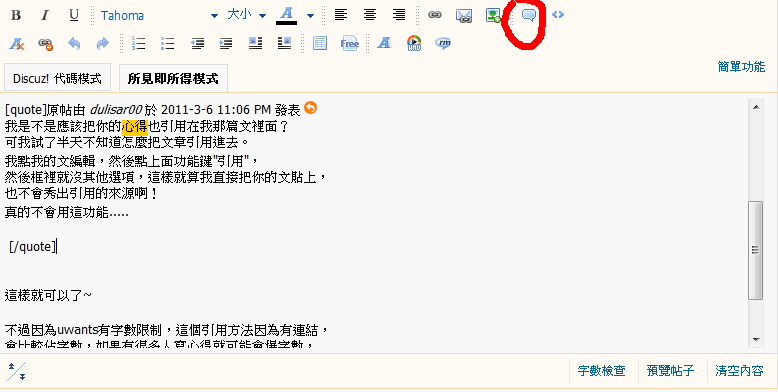778x392 pixels.
Task: Click 清空內容 to clear content
Action: pyautogui.click(x=739, y=371)
